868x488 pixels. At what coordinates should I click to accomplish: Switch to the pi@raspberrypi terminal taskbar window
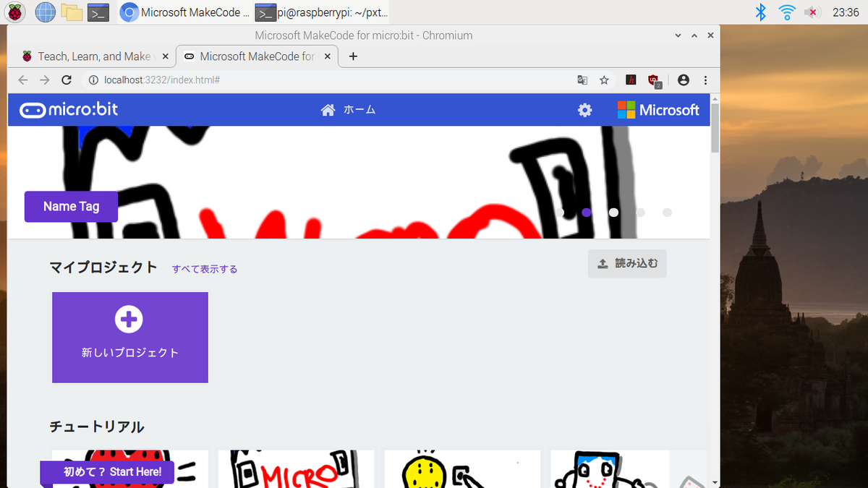tap(322, 12)
